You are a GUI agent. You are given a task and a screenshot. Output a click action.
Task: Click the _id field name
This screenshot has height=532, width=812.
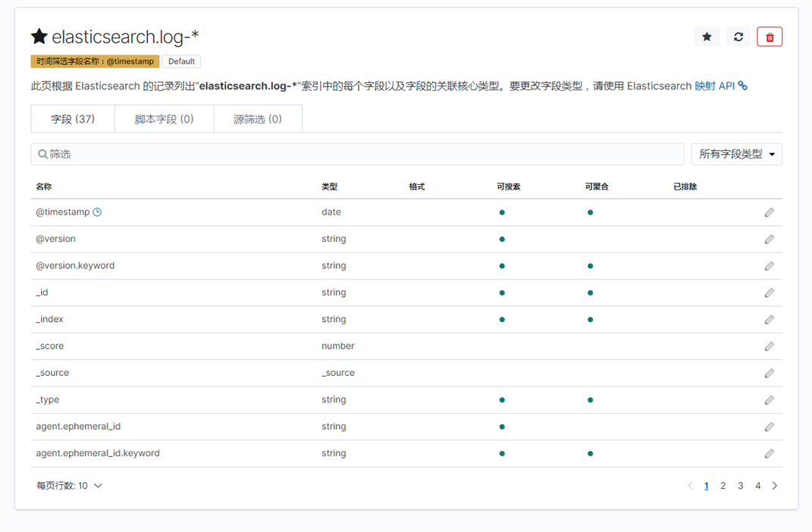(42, 293)
